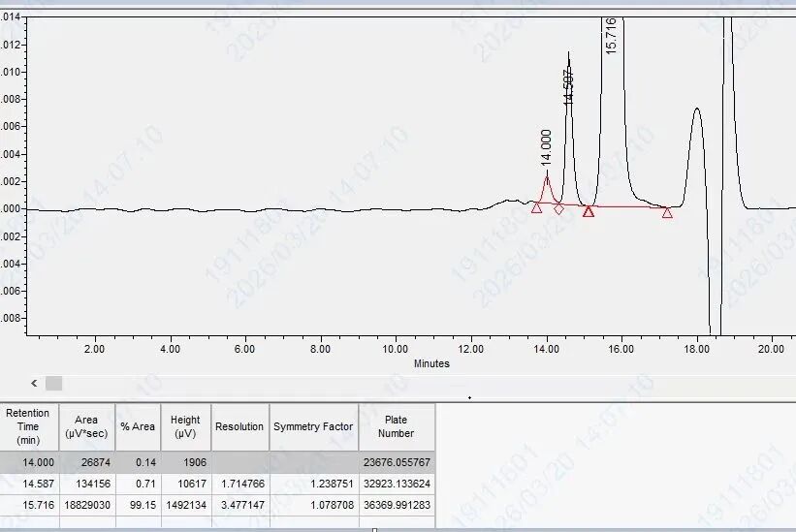796x532 pixels.
Task: Click the peak end triangle near 17 minutes
Action: (667, 212)
